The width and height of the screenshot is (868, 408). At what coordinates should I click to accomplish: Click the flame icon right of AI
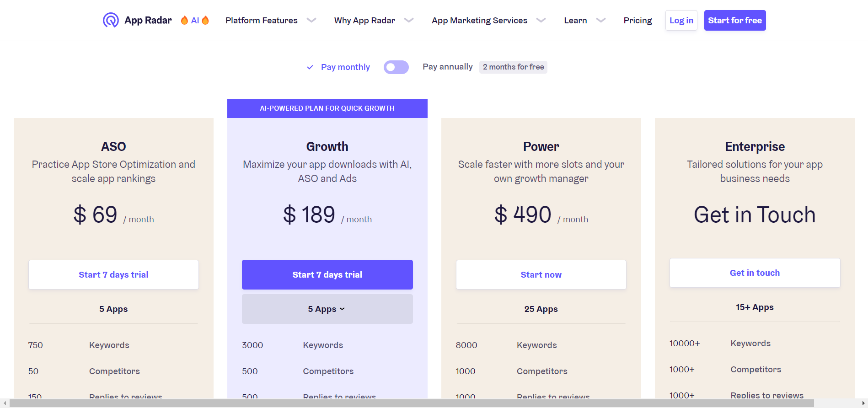205,20
